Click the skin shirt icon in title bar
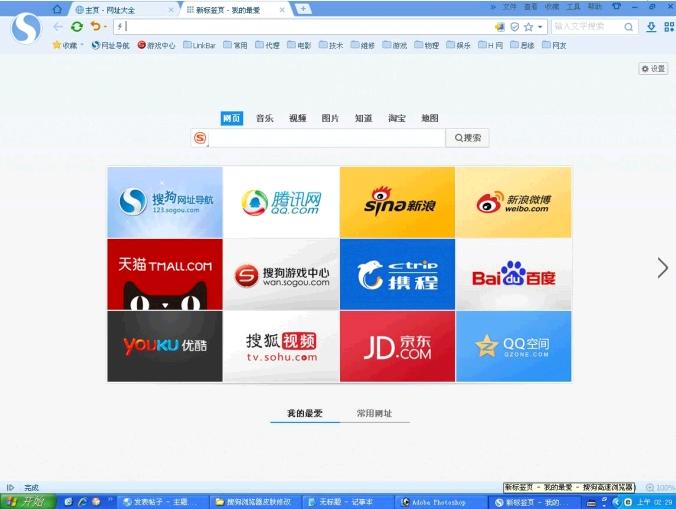The width and height of the screenshot is (676, 509). [x=617, y=7]
